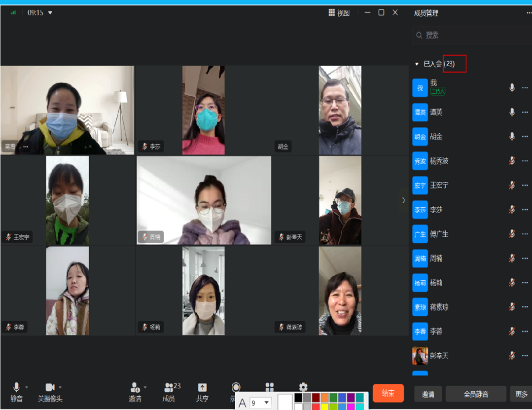Open more options for 谭英
Image resolution: width=532 pixels, height=410 pixels.
(525, 112)
